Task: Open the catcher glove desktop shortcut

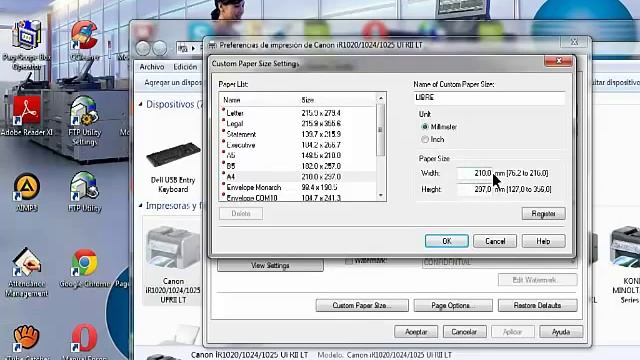Action: coord(27,341)
